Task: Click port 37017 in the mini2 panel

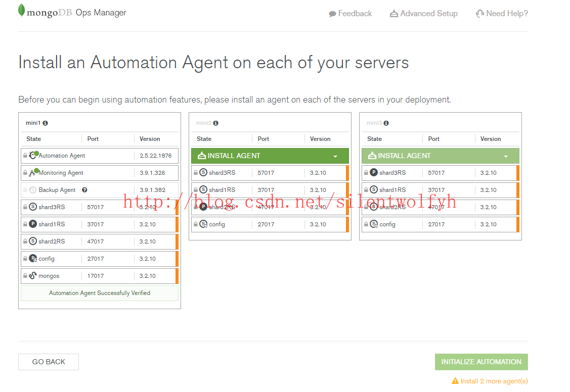Action: pyautogui.click(x=266, y=190)
